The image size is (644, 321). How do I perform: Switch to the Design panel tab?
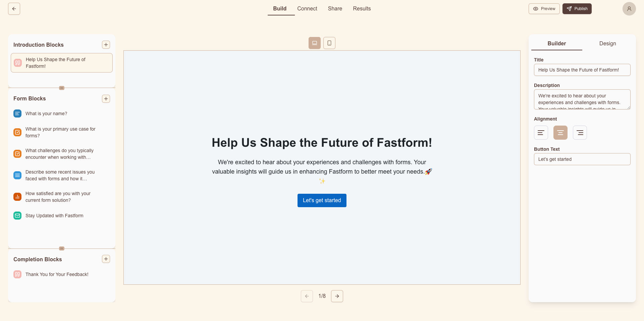(x=607, y=44)
